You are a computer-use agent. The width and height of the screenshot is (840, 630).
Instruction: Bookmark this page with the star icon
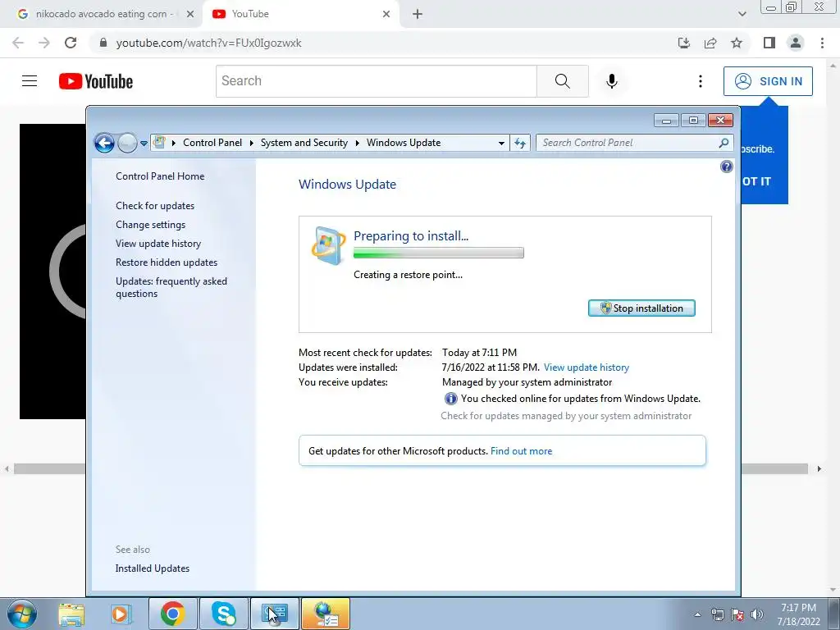[x=737, y=43]
